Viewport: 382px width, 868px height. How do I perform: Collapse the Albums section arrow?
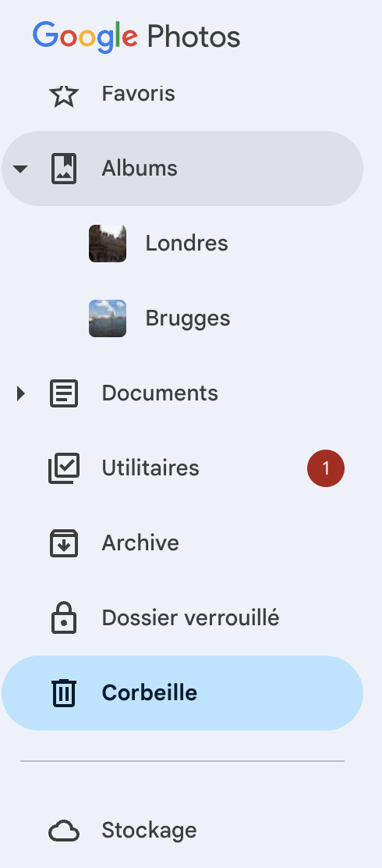[x=20, y=169]
